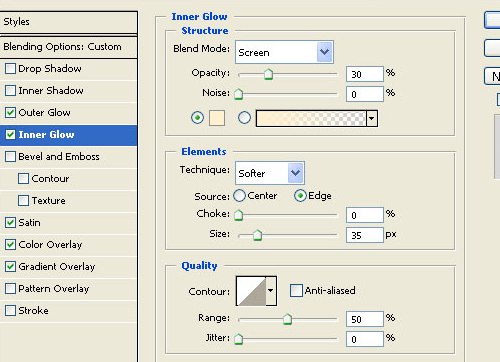The width and height of the screenshot is (500, 362).
Task: Click the Range value field showing 50
Action: 365,319
